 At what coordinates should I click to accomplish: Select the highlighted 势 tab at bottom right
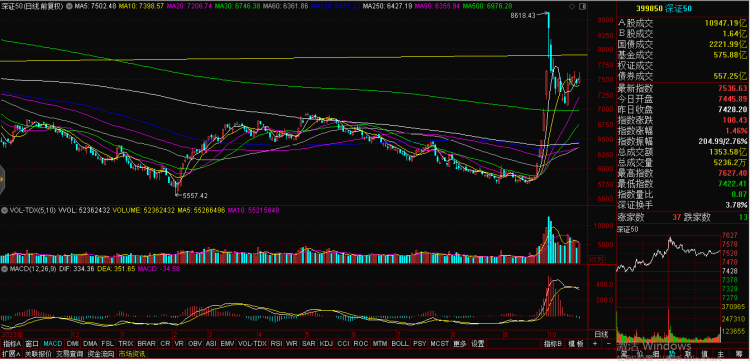(673, 353)
